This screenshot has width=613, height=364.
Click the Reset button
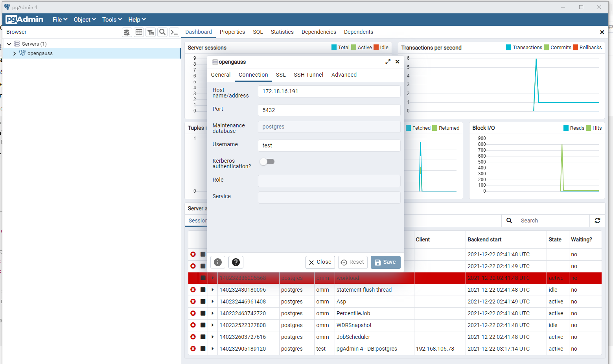point(353,262)
